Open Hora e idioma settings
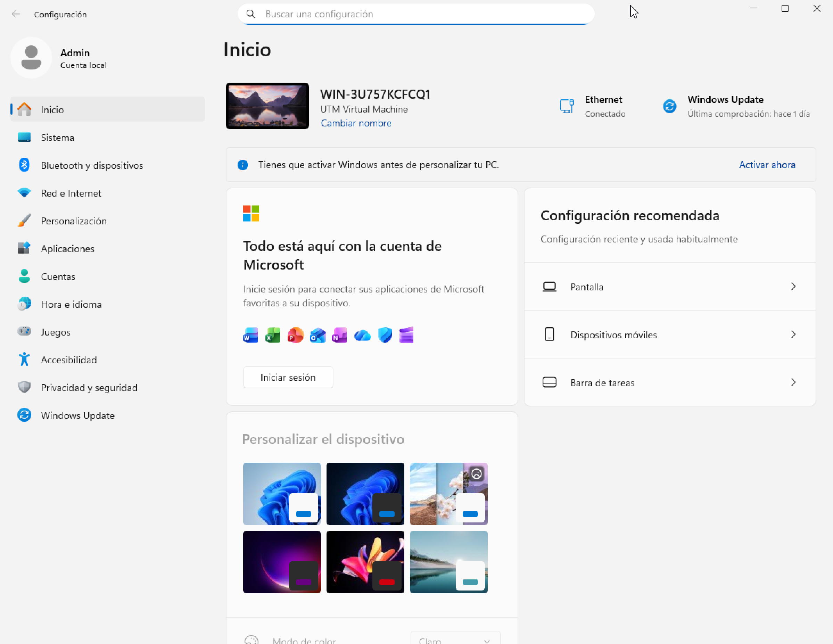The image size is (833, 644). (x=108, y=304)
